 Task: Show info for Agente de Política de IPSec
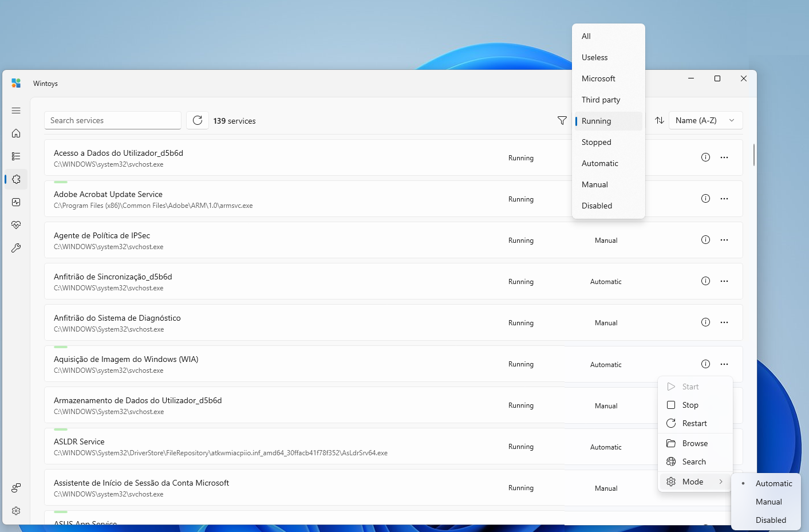(705, 240)
